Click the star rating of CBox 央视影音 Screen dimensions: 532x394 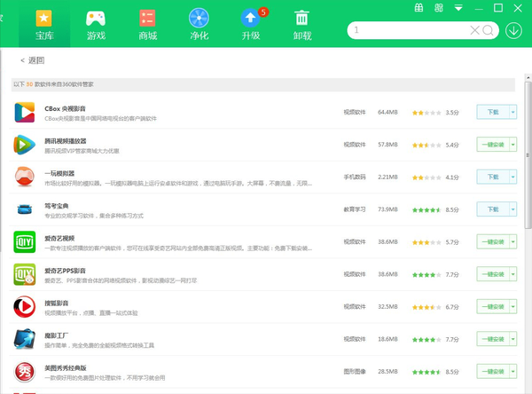coord(426,113)
